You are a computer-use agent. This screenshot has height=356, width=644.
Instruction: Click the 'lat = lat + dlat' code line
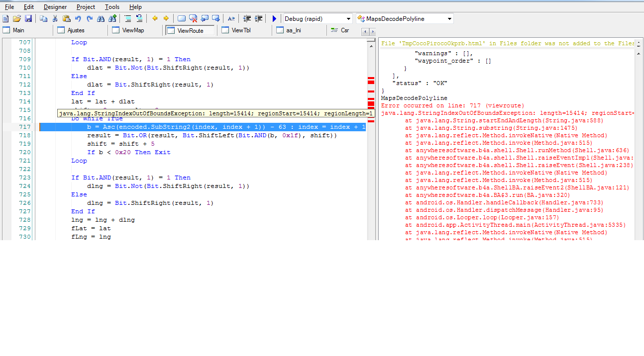[103, 101]
